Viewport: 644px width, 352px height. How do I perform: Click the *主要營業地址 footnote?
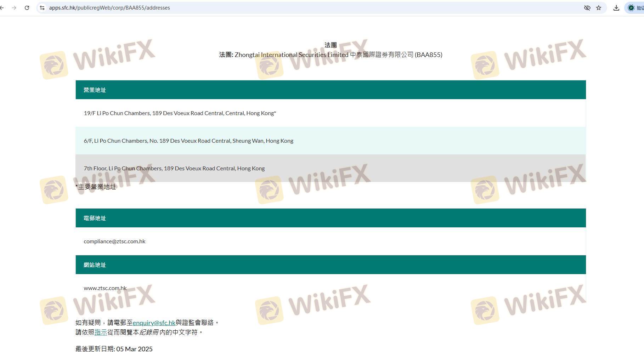coord(96,187)
